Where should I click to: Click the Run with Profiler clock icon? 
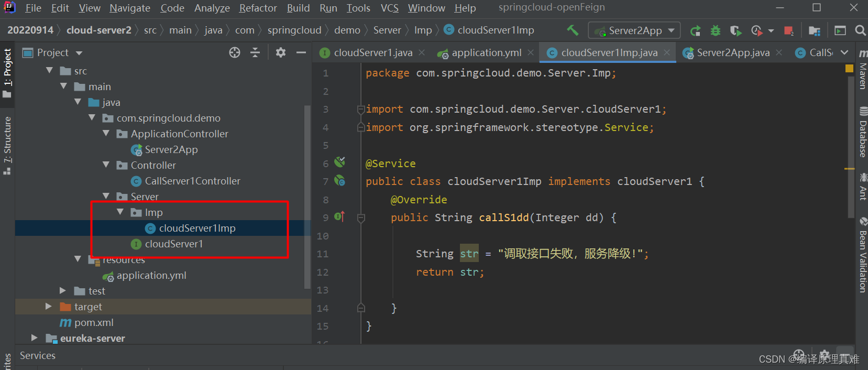(756, 31)
